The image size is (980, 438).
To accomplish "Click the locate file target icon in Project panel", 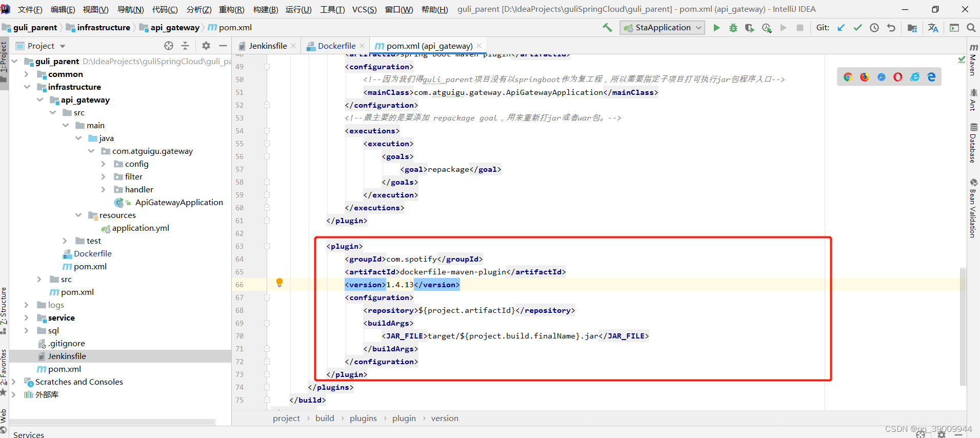I will pyautogui.click(x=169, y=46).
